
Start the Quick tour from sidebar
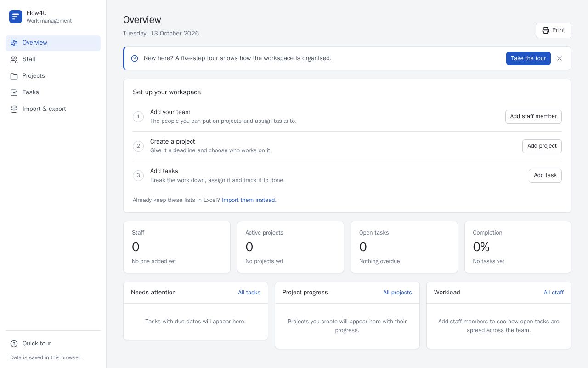[53, 344]
